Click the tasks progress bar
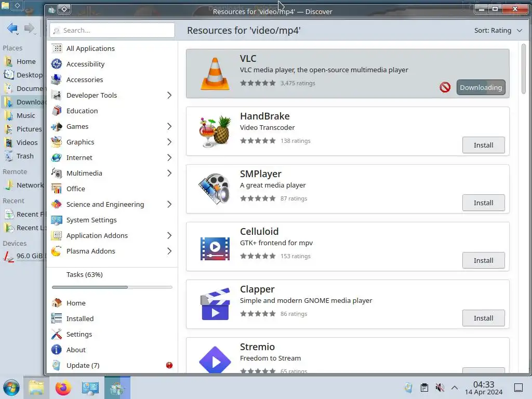 click(112, 287)
